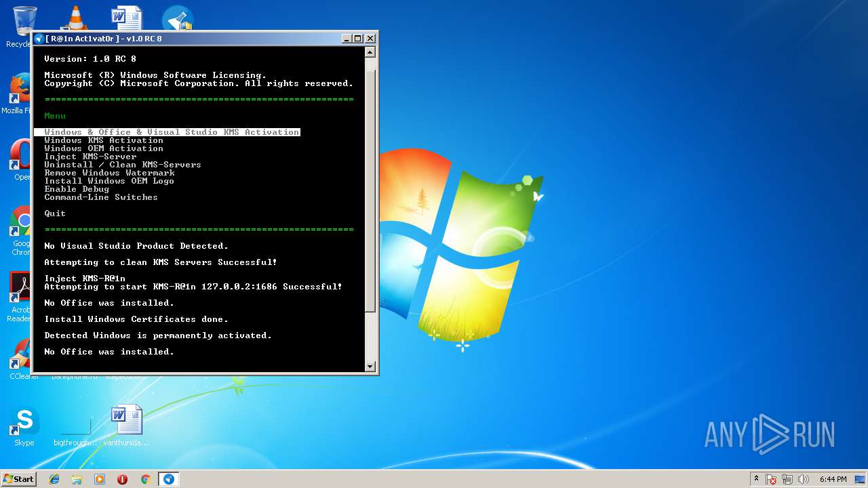Select the VLC media player desktop icon
Viewport: 868px width, 488px height.
pos(75,18)
